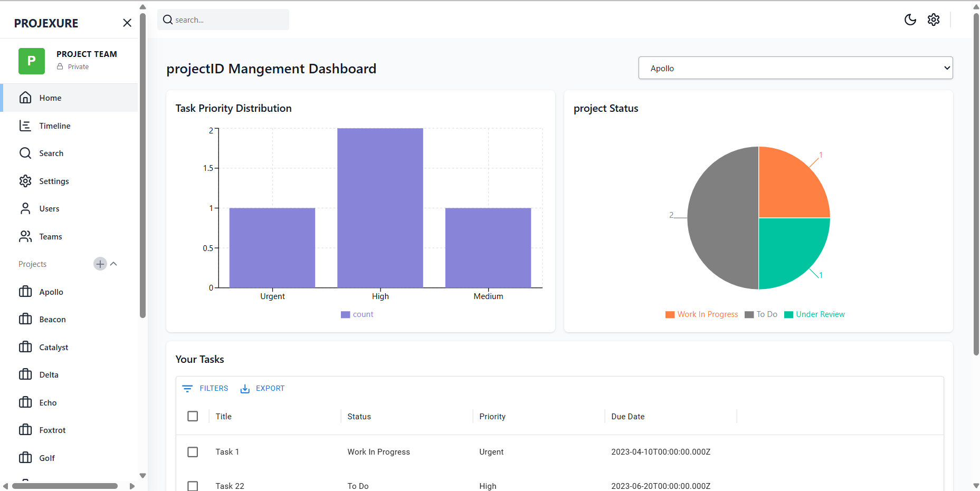Open the Foxtrot project link
This screenshot has width=980, height=491.
(69, 430)
